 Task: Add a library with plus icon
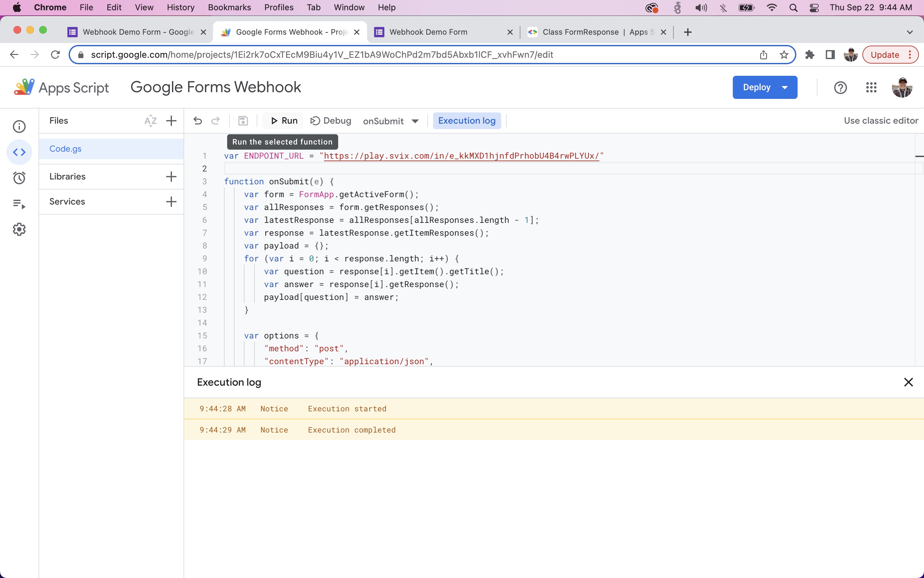click(171, 177)
